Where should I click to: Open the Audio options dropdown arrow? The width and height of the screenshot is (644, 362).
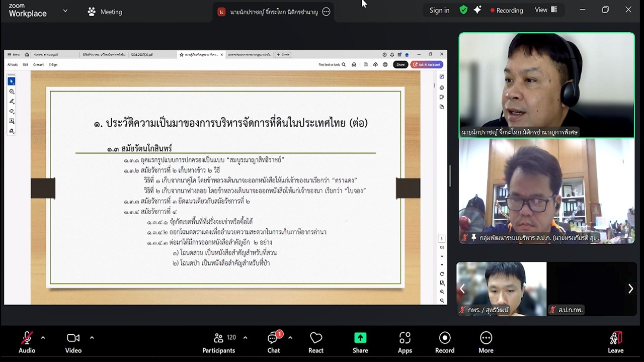pyautogui.click(x=42, y=337)
